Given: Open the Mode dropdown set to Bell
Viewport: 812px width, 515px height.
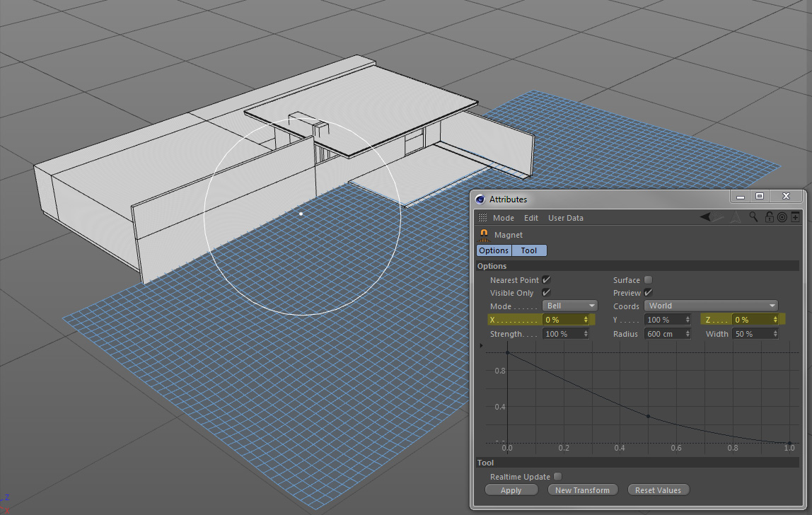Looking at the screenshot, I should 570,306.
